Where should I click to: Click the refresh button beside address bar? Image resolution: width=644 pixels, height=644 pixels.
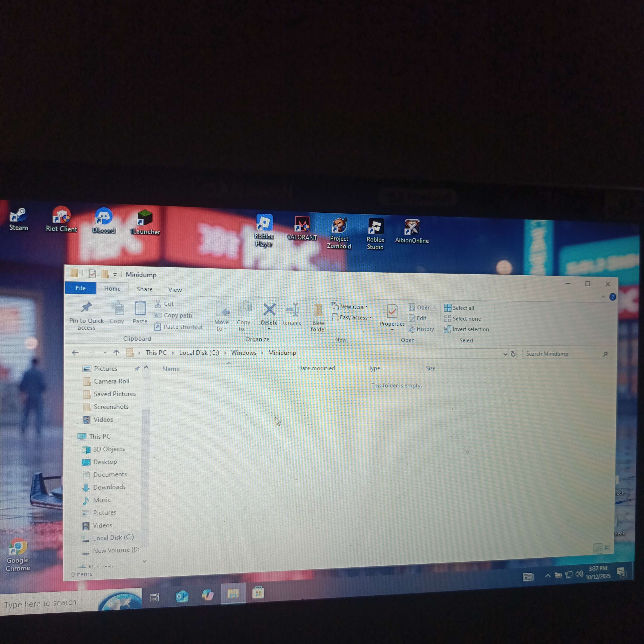(513, 354)
